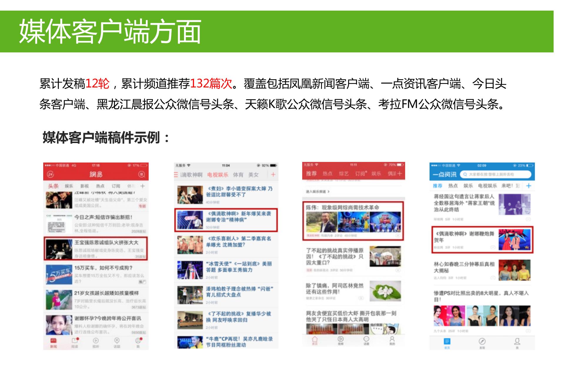Select 影视 tab in NetEase app
The width and height of the screenshot is (588, 368).
[x=84, y=186]
